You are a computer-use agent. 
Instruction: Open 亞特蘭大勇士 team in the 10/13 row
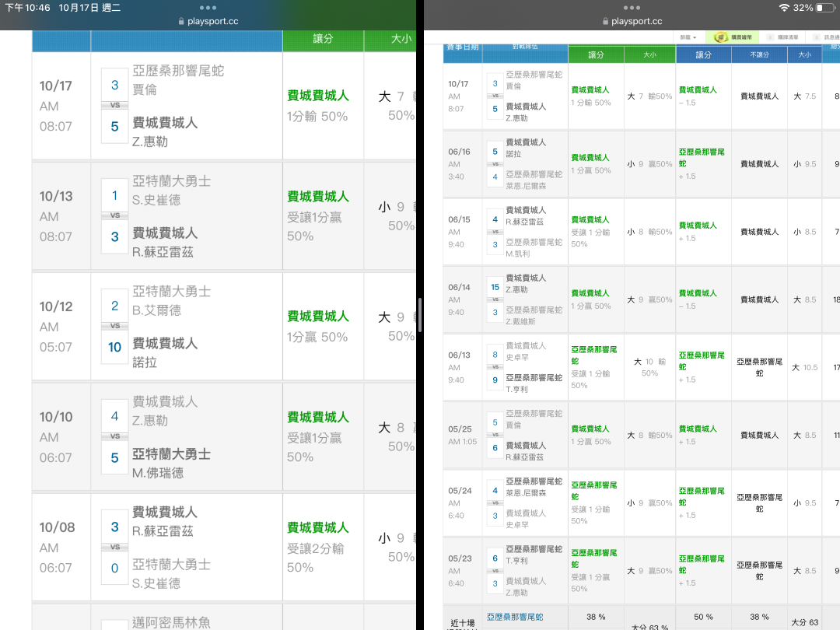coord(171,181)
